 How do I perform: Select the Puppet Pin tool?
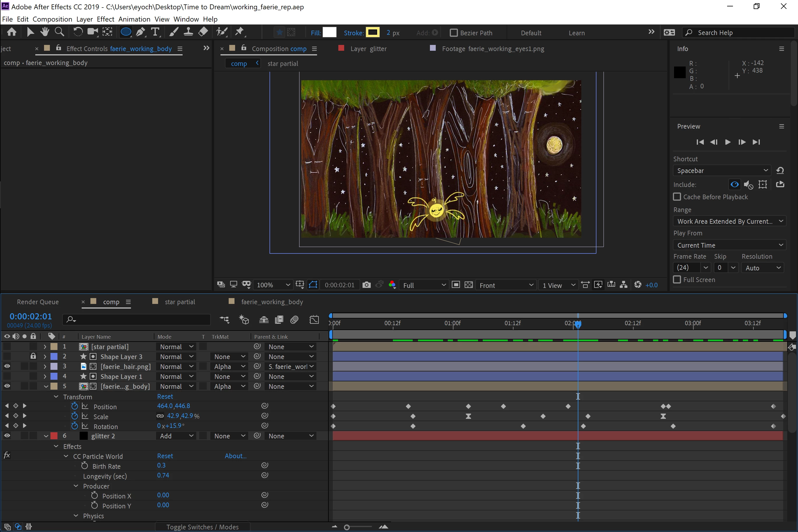pos(239,32)
